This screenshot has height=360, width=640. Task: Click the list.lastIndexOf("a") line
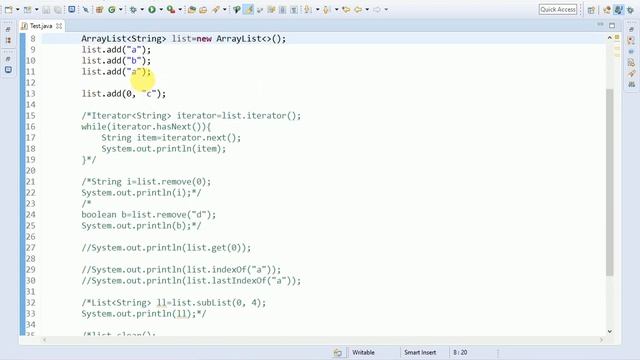(191, 281)
